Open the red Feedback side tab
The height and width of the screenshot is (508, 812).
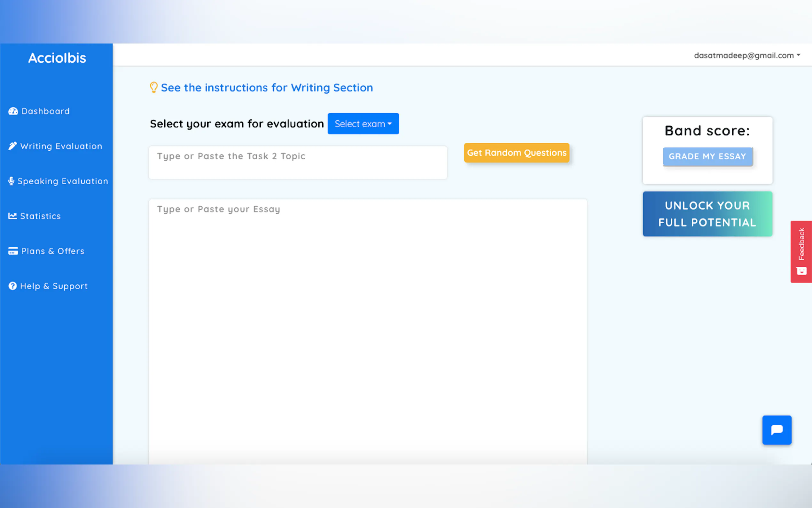pyautogui.click(x=801, y=251)
